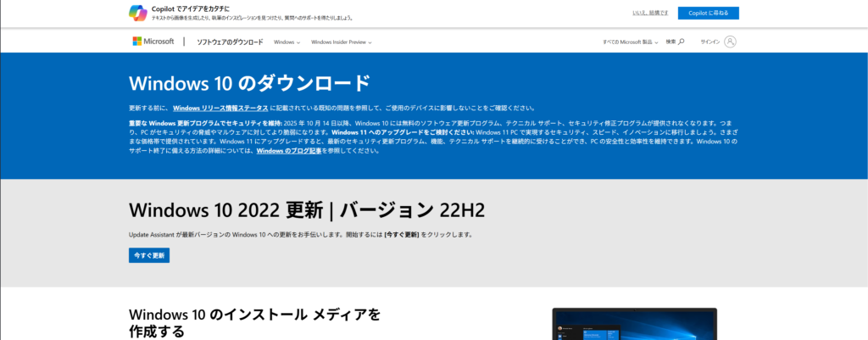Click the インストール メディアを作成する heading
Viewport: 868px width, 340px height.
click(254, 322)
